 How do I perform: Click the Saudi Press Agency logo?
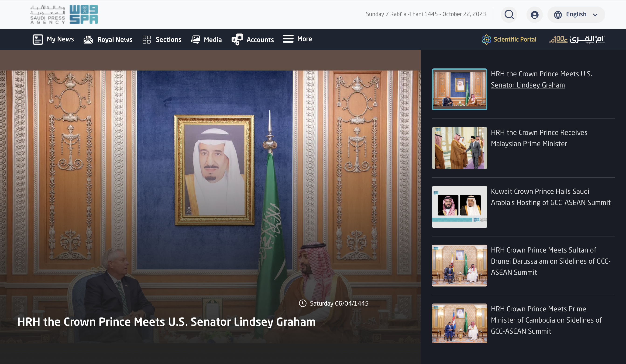pos(64,14)
